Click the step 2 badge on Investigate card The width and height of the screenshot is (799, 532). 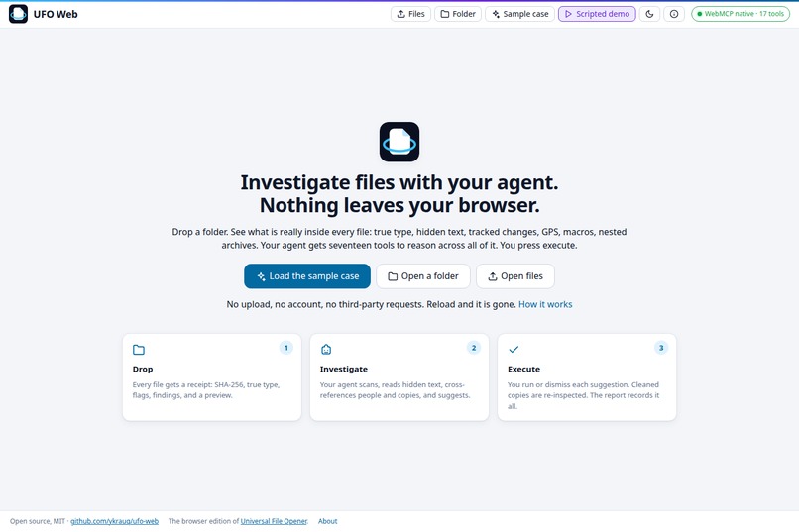[474, 348]
